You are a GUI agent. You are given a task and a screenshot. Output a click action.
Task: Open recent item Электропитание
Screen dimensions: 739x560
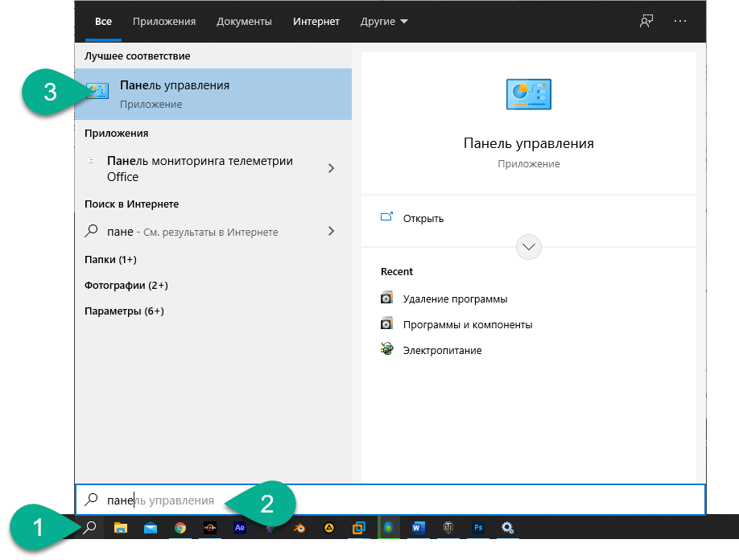442,351
